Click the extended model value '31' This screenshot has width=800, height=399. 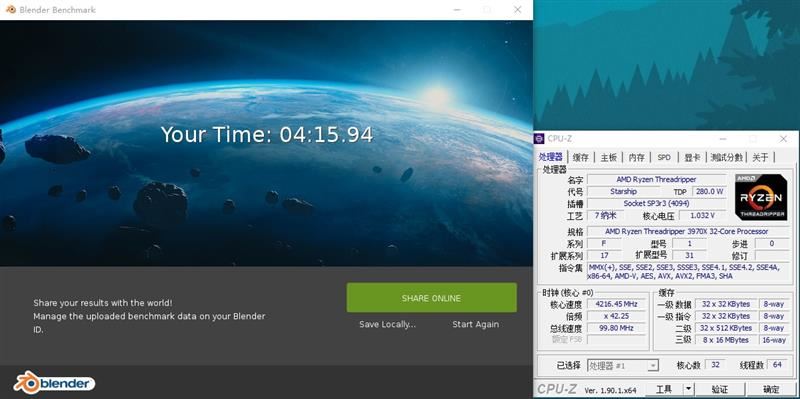[x=689, y=255]
